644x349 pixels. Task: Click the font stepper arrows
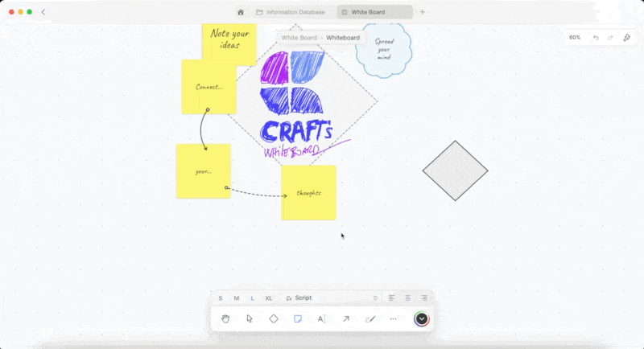(375, 298)
